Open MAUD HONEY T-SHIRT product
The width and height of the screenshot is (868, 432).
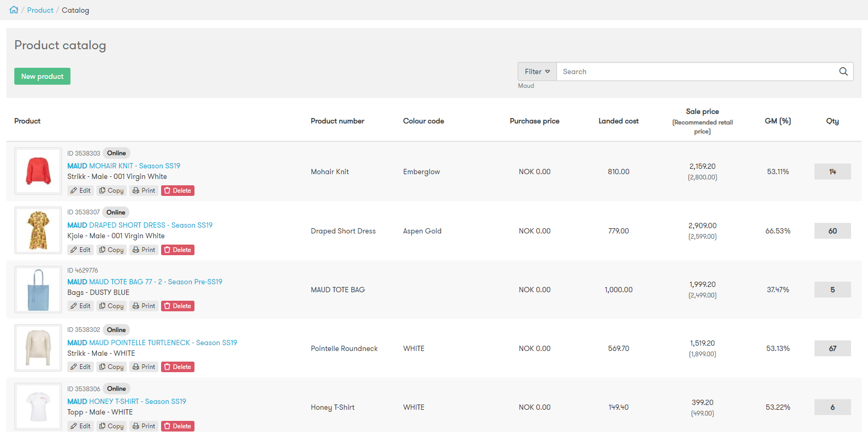127,401
